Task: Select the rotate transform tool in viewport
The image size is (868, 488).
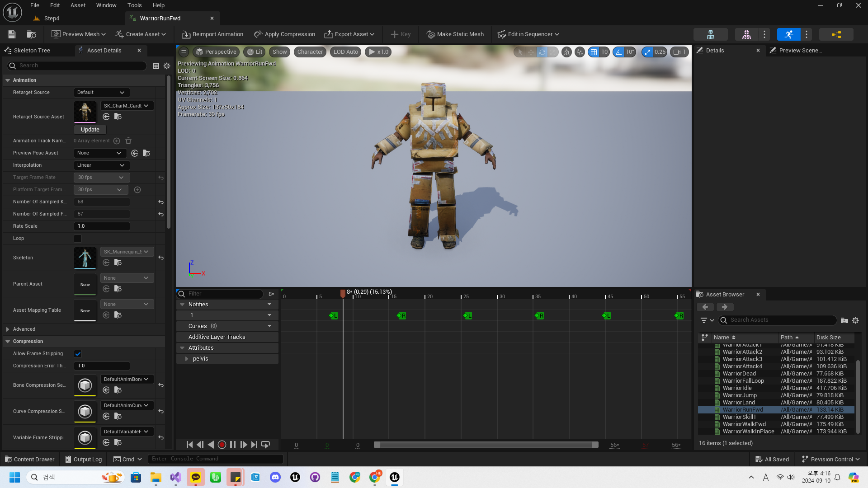Action: tap(542, 52)
